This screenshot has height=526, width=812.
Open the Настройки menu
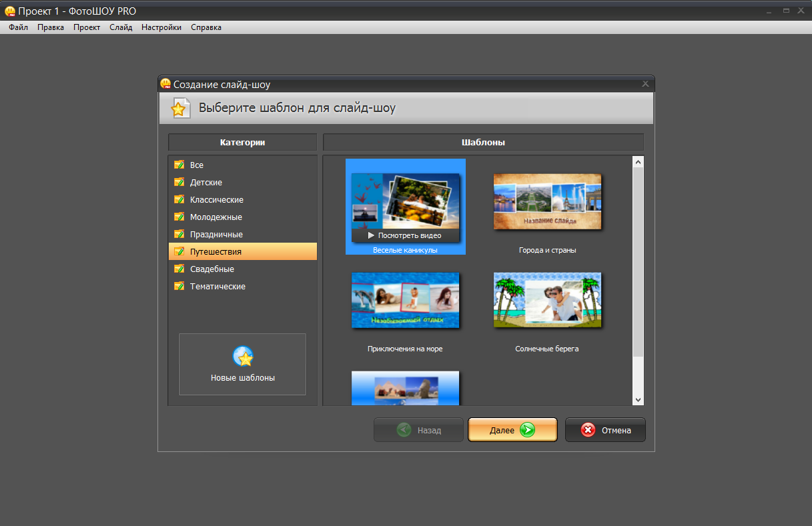[x=161, y=27]
